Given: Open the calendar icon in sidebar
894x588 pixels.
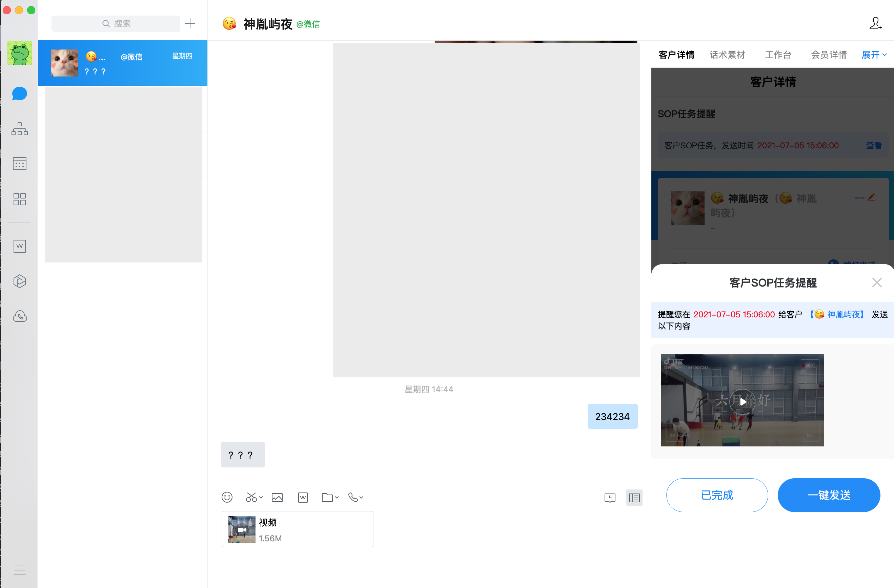Looking at the screenshot, I should (x=20, y=163).
